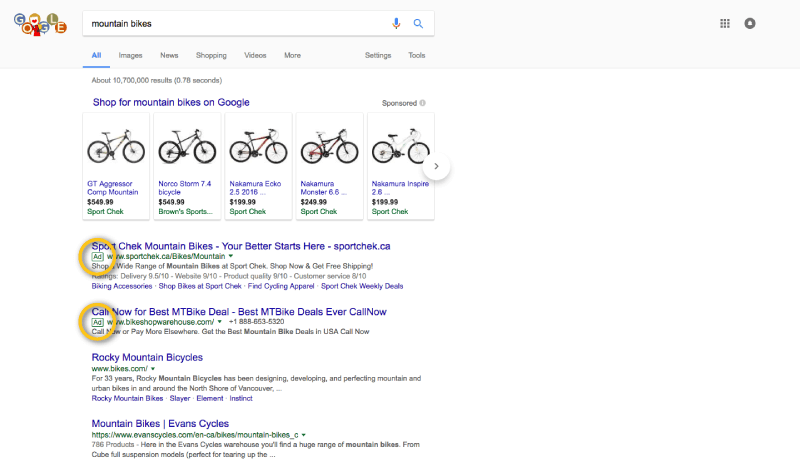
Task: Open the search Tools
Action: [416, 55]
